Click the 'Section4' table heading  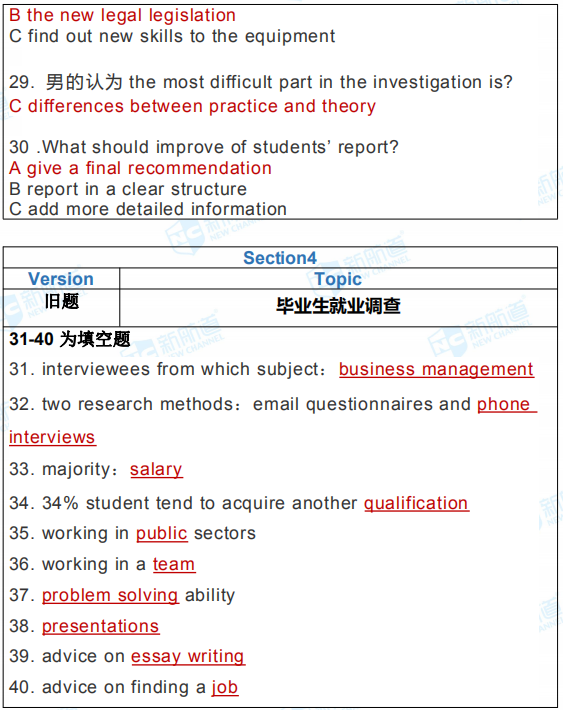point(280,258)
